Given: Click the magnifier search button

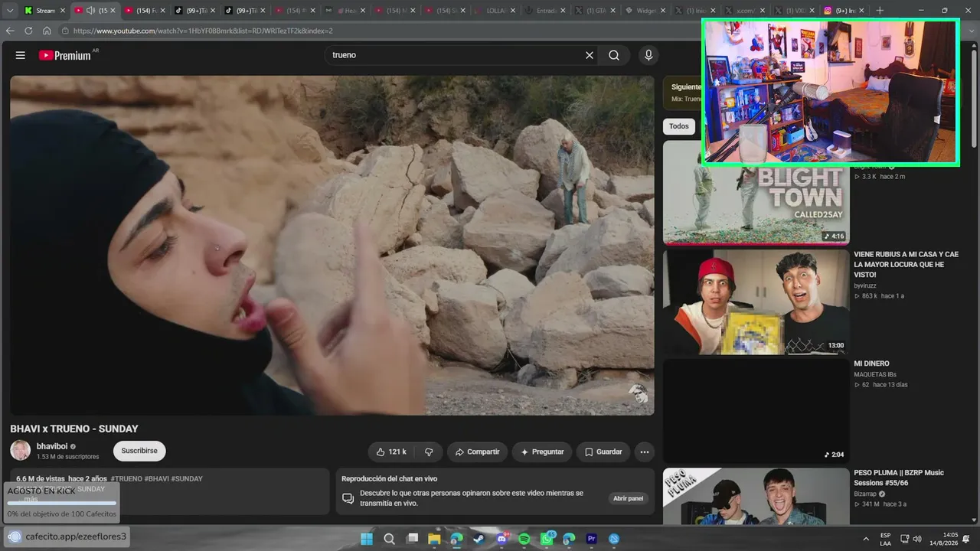Looking at the screenshot, I should [614, 55].
